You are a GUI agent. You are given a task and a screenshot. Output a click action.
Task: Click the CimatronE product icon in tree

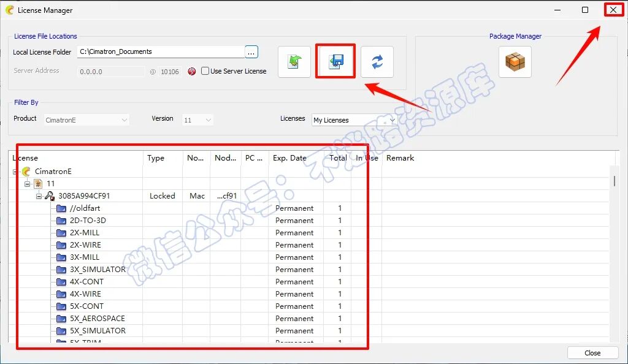point(26,172)
